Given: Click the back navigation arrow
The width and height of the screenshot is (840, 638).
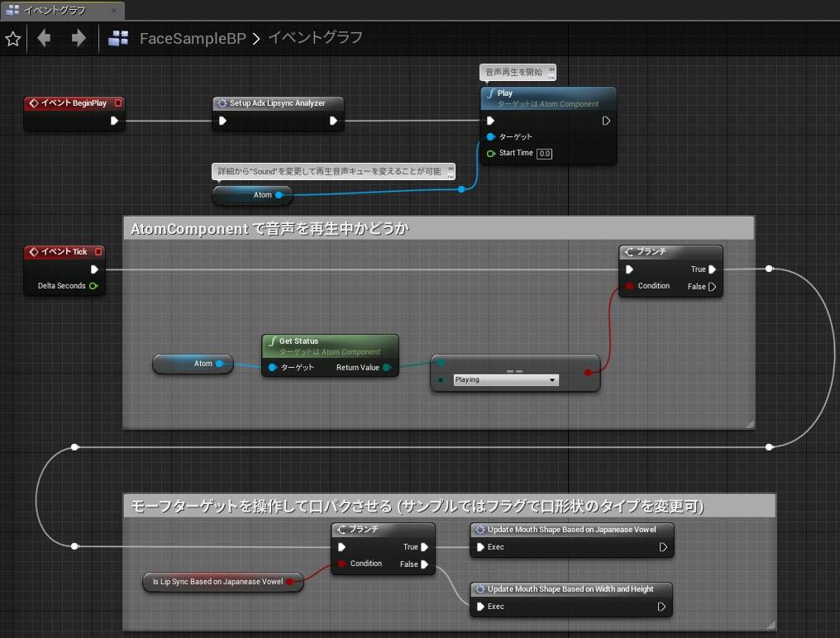Looking at the screenshot, I should point(43,38).
